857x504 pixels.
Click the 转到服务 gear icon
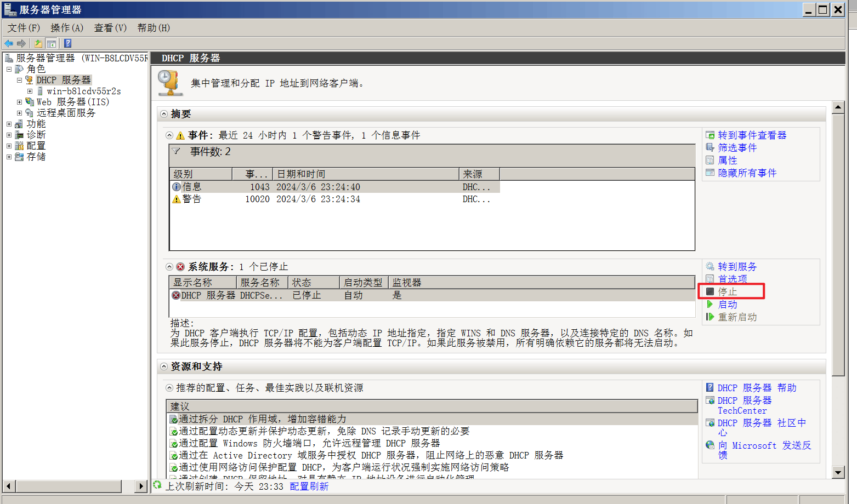click(x=710, y=267)
